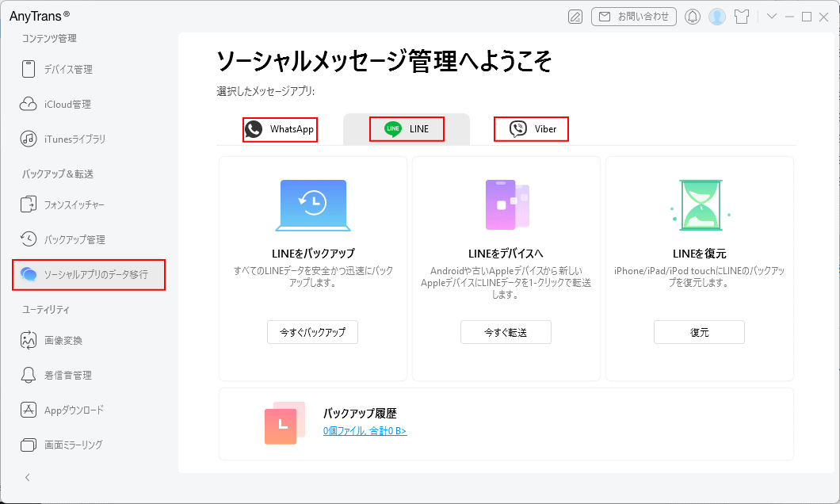Click the green hourglass restore illustration
The image size is (840, 504).
tap(701, 205)
